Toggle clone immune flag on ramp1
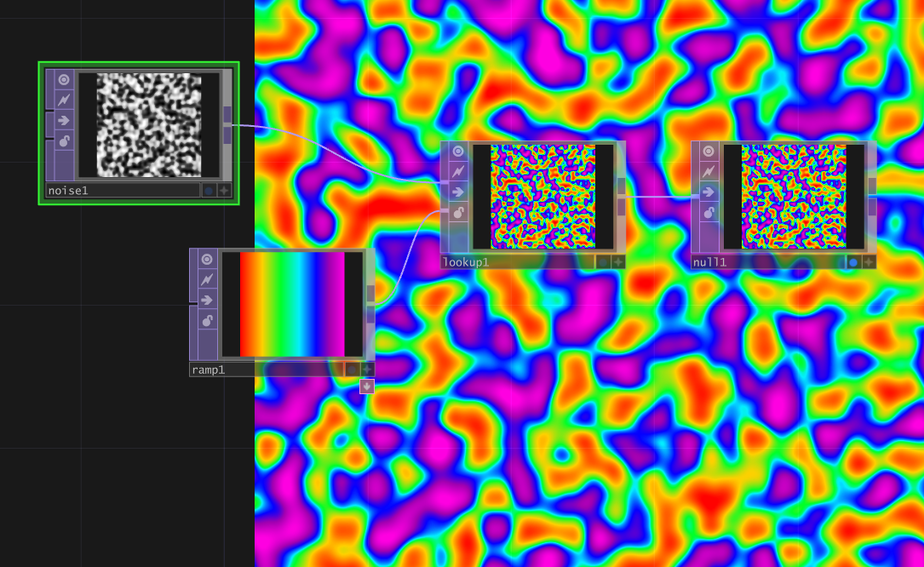 (207, 279)
